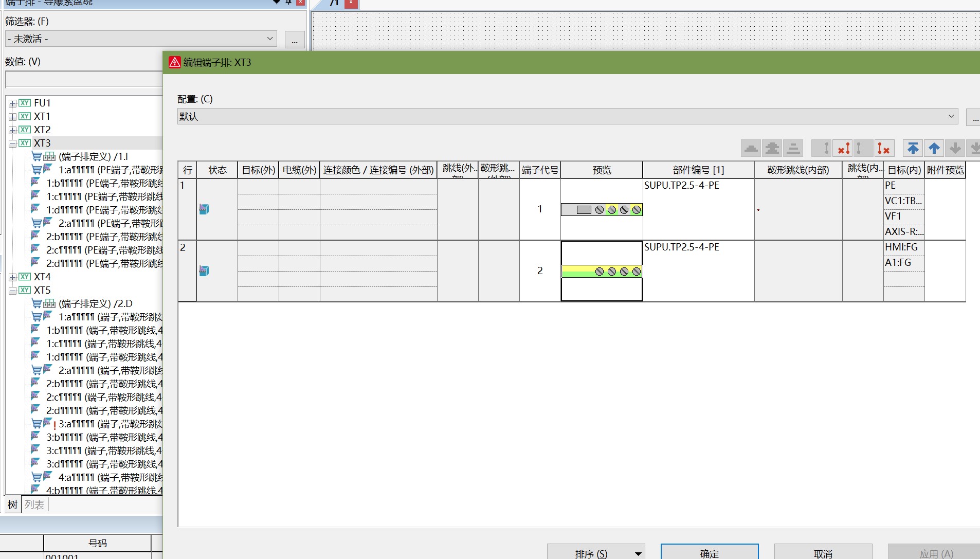Click the blue move-to-top arrow button
This screenshot has width=980, height=559.
coord(913,149)
